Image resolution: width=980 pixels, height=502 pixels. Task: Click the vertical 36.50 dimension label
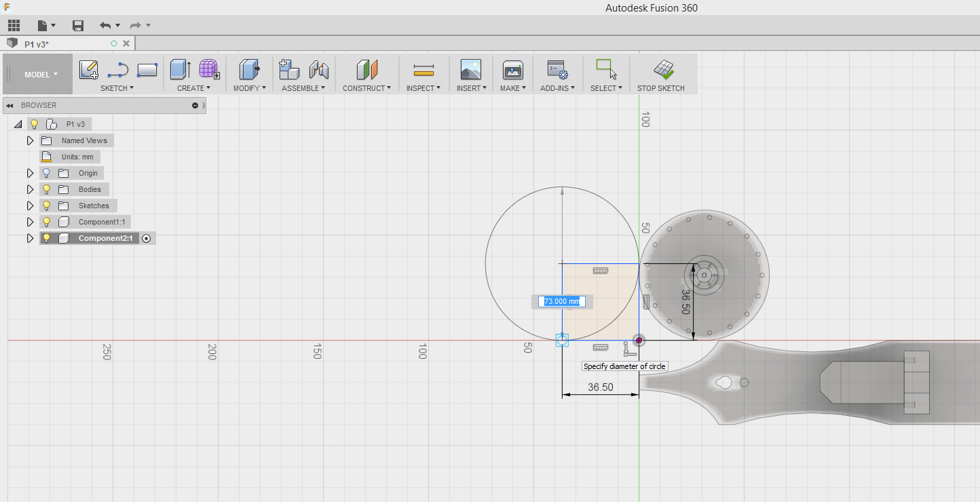pos(685,303)
